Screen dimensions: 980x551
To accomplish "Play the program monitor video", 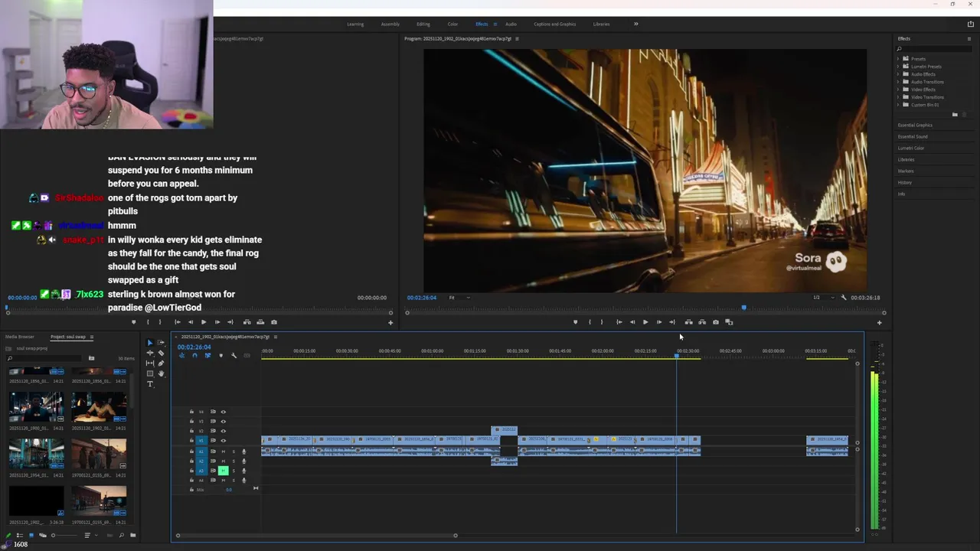I will click(x=645, y=322).
